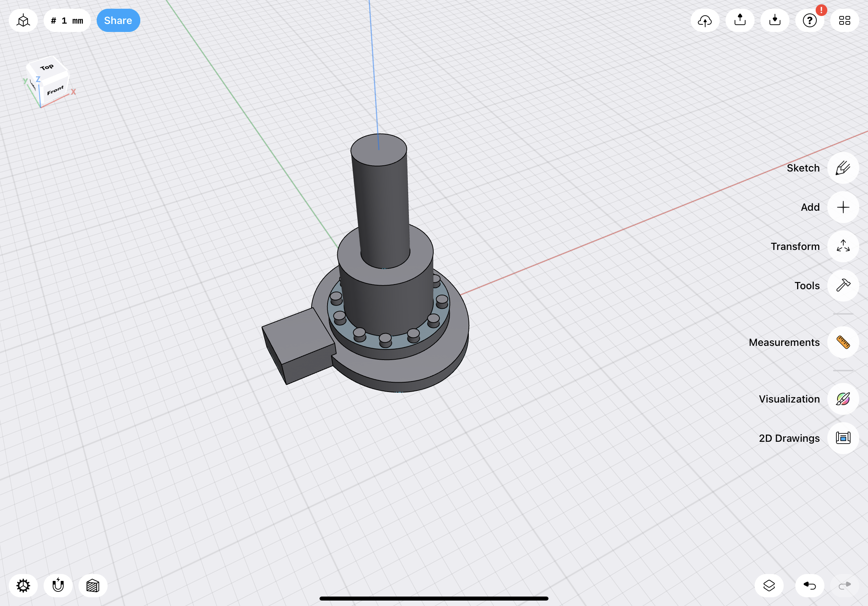
Task: Open the Visualization tool
Action: coord(843,399)
